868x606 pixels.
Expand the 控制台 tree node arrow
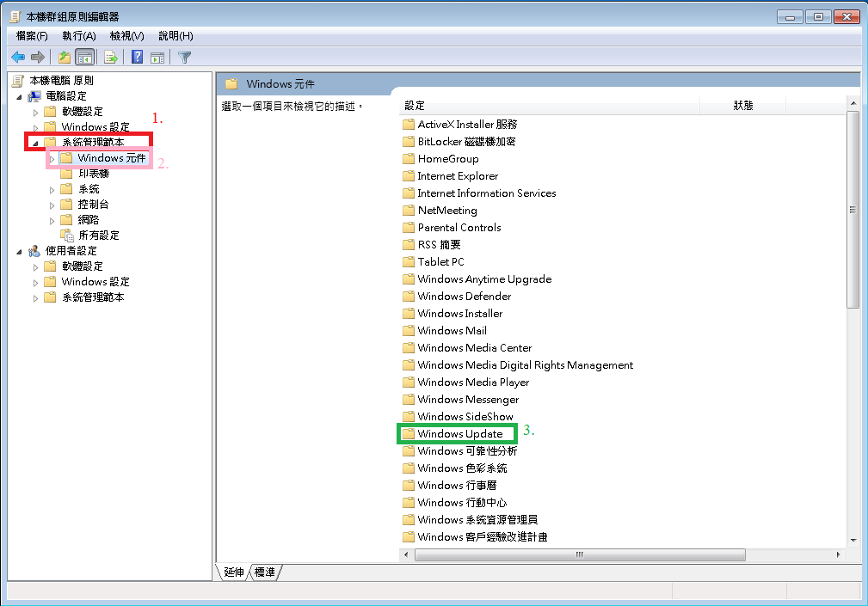(52, 205)
